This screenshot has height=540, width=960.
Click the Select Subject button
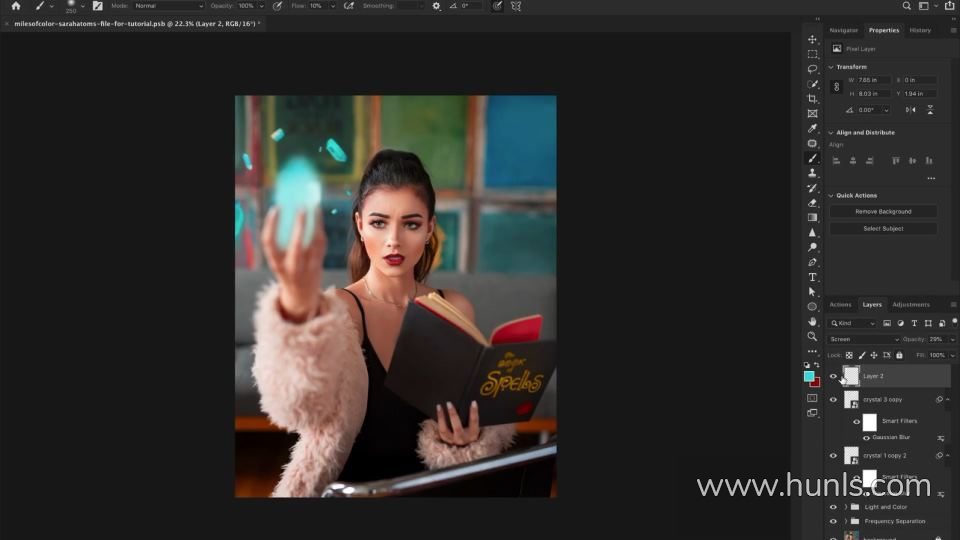pos(883,229)
